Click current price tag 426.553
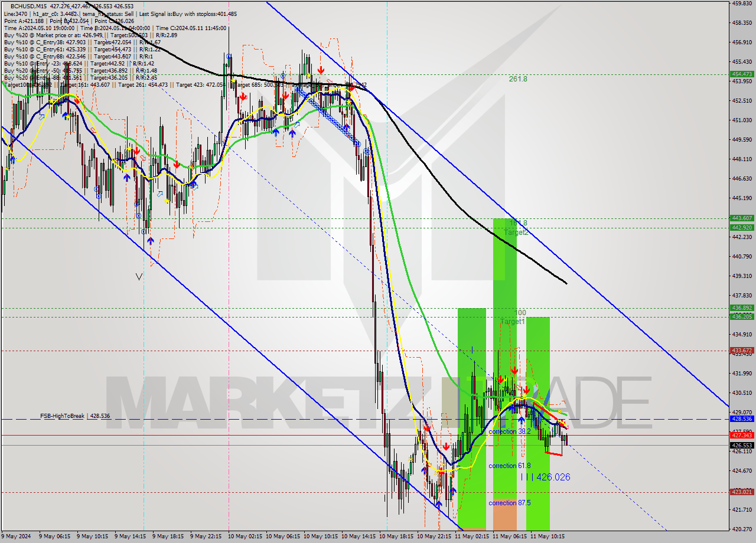Viewport: 756px width, 543px height. tap(742, 445)
